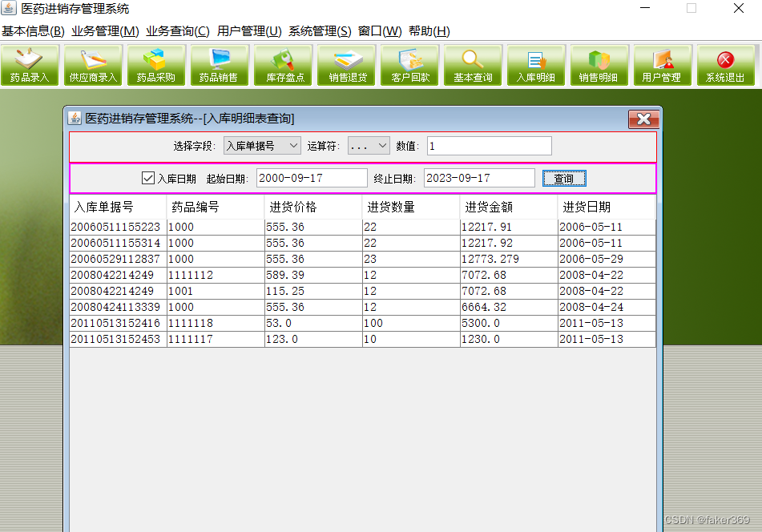762x532 pixels.
Task: Select cell with 药品编号 1111112
Action: click(x=216, y=275)
